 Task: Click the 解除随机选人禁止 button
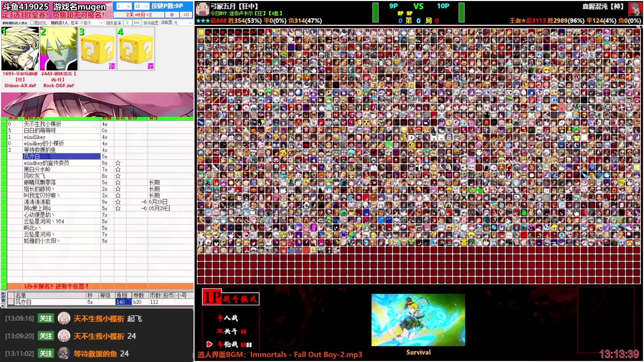[x=15, y=23]
